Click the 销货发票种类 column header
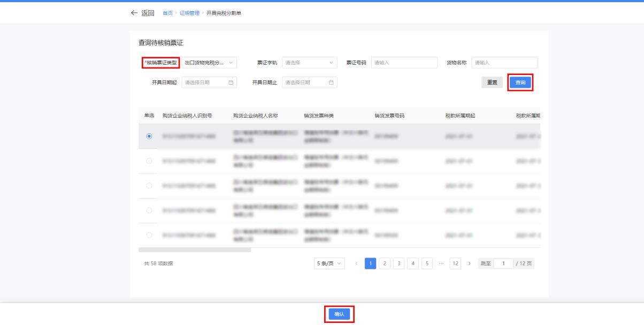644x325 pixels. (319, 115)
